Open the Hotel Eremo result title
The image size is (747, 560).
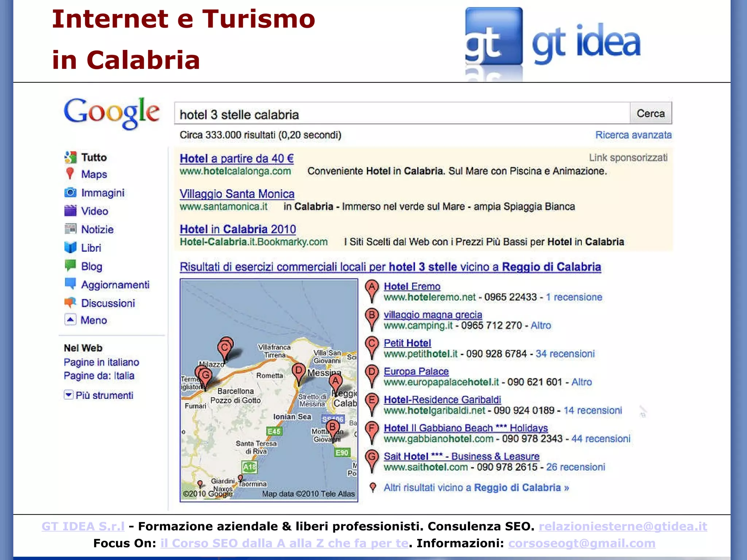(x=412, y=287)
